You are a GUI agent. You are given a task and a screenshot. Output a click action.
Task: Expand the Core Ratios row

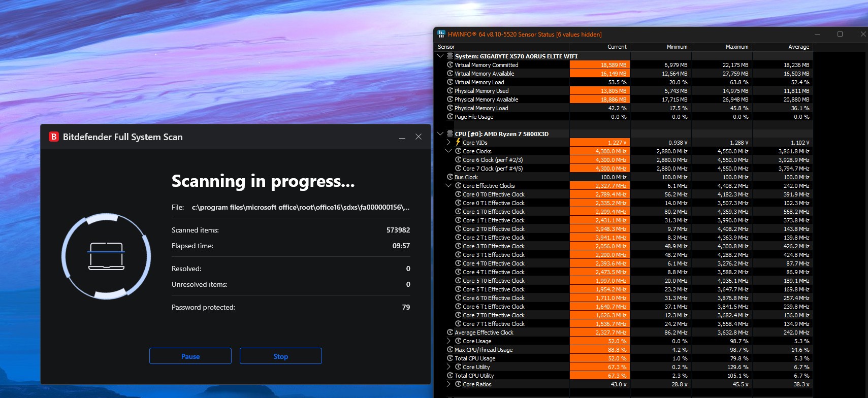(x=448, y=384)
